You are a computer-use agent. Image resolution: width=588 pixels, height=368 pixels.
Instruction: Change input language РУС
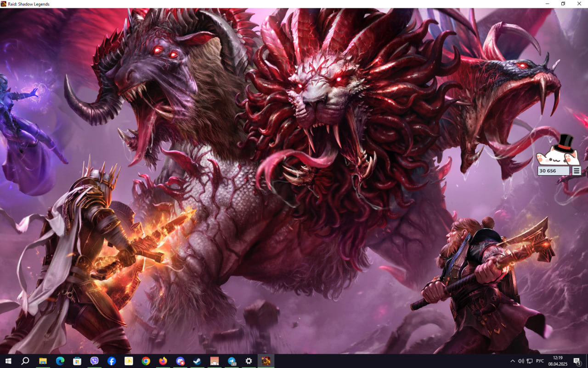[x=540, y=361]
